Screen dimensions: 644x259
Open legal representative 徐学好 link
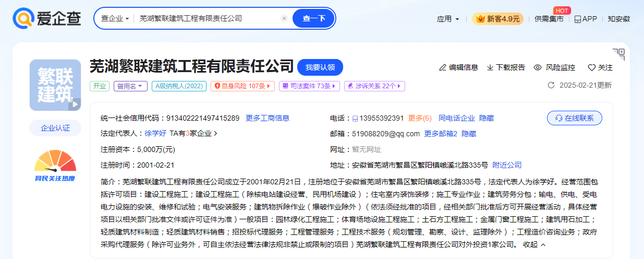tap(155, 133)
